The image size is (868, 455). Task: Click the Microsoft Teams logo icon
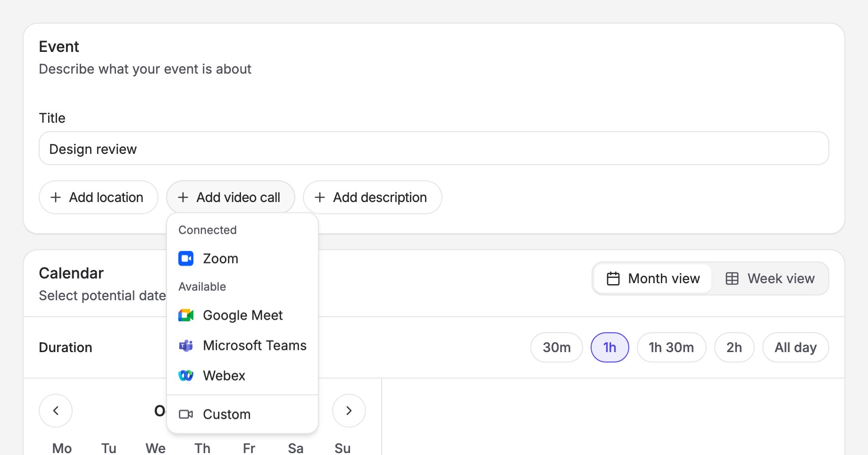tap(186, 345)
